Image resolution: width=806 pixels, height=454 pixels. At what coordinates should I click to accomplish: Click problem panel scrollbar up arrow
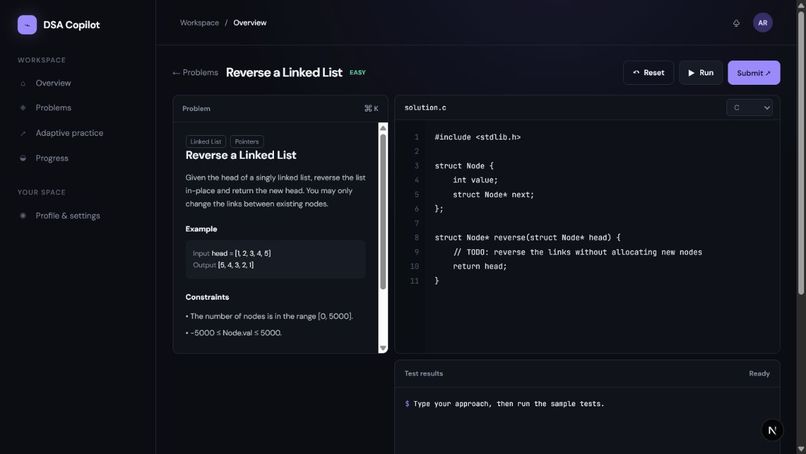click(x=383, y=128)
